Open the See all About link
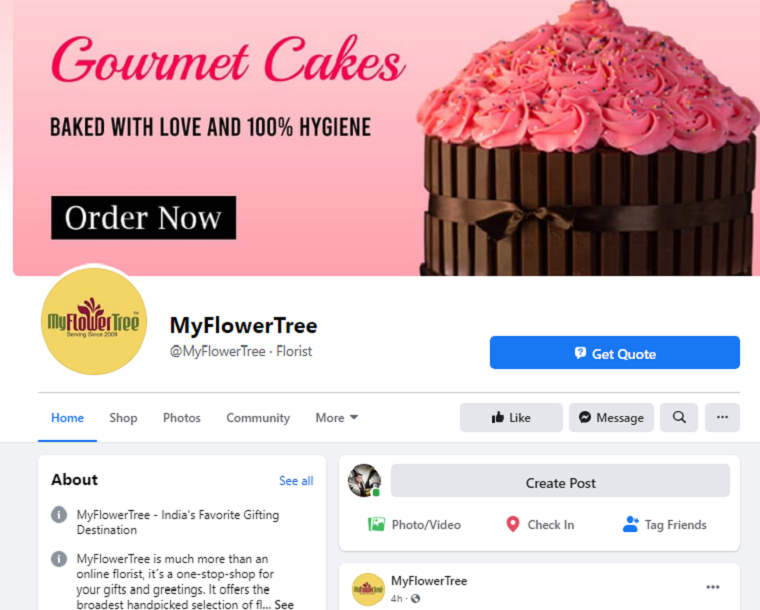This screenshot has width=760, height=610. 296,481
